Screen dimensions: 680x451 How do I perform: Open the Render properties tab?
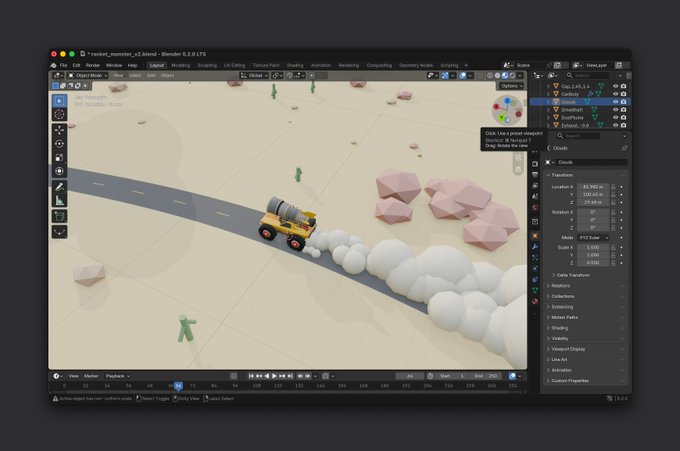point(535,164)
